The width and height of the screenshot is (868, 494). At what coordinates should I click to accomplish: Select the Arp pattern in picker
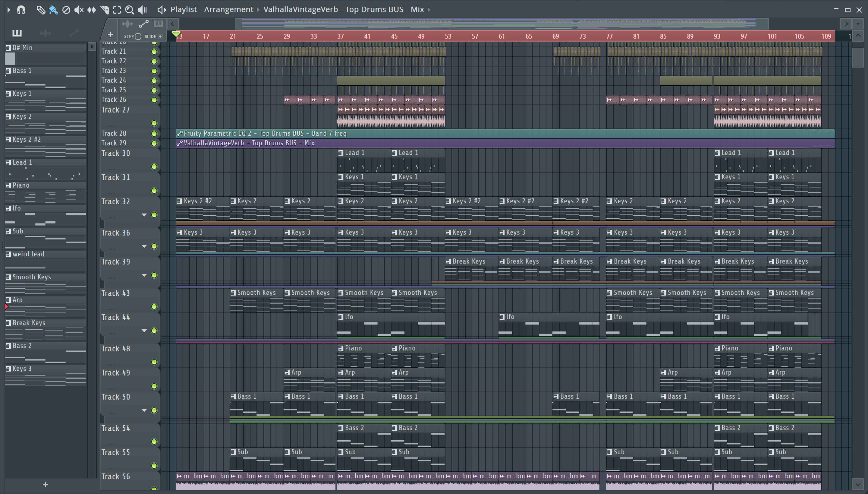(x=46, y=306)
